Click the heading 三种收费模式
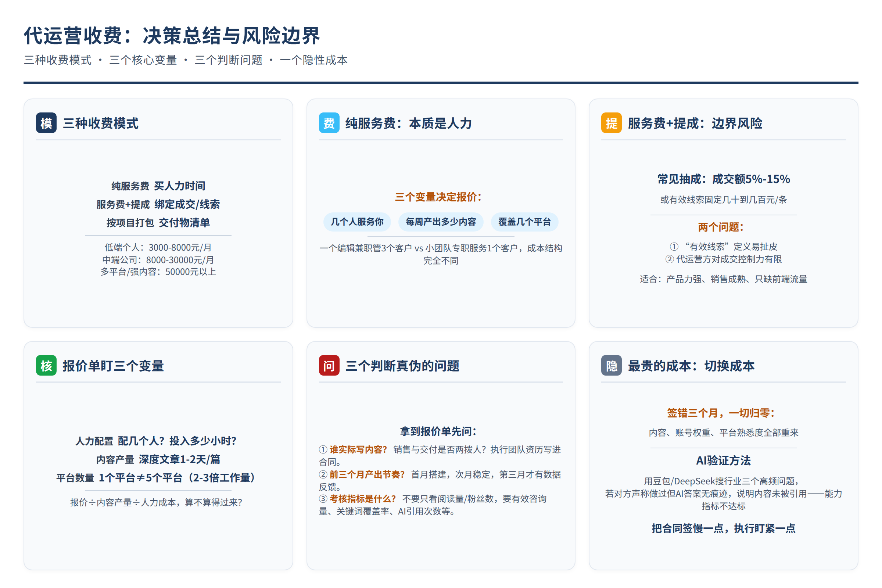Image resolution: width=882 pixels, height=588 pixels. pyautogui.click(x=100, y=123)
